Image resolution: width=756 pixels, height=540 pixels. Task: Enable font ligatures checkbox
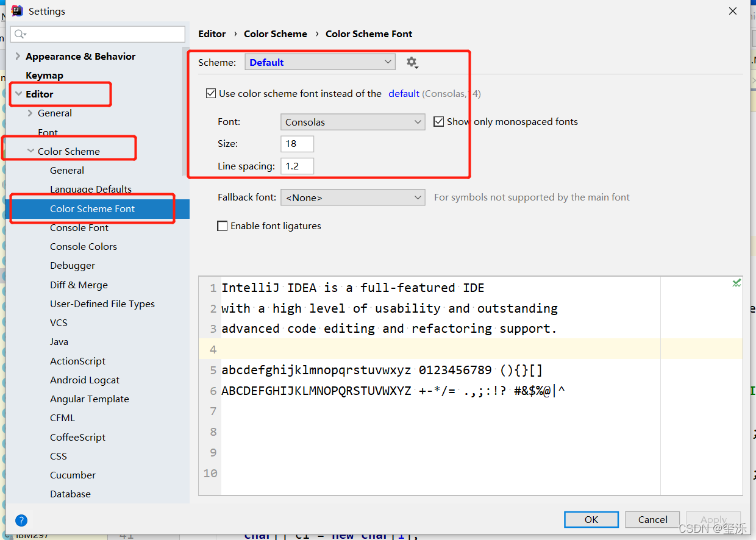pyautogui.click(x=223, y=226)
